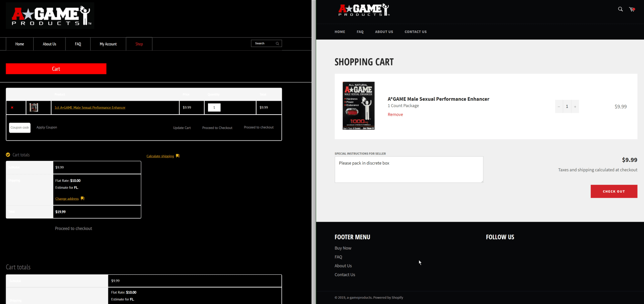Open the My Account tab
This screenshot has width=644, height=304.
click(108, 44)
